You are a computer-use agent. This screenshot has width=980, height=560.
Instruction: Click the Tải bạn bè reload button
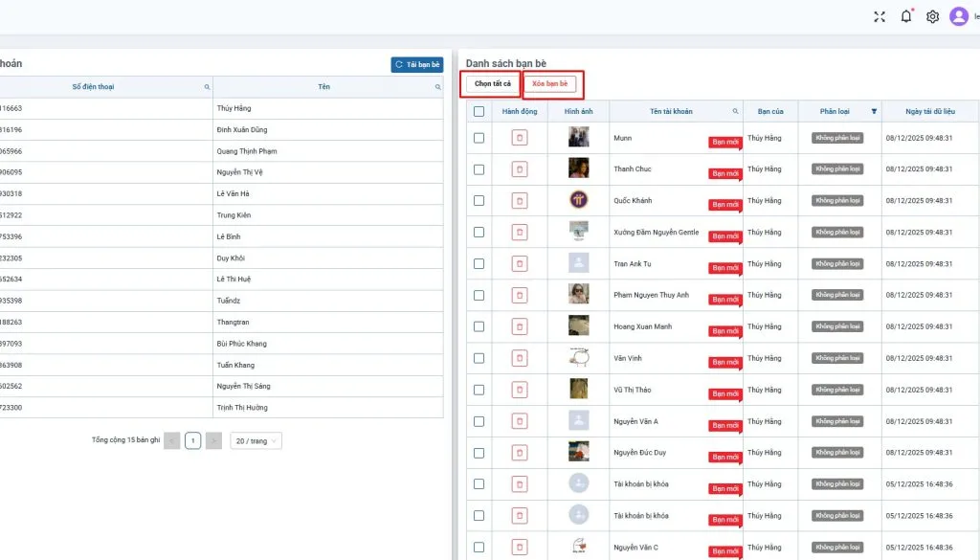(x=416, y=65)
